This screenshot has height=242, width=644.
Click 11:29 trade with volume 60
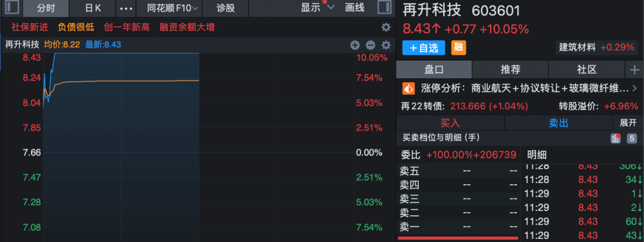[x=583, y=222]
